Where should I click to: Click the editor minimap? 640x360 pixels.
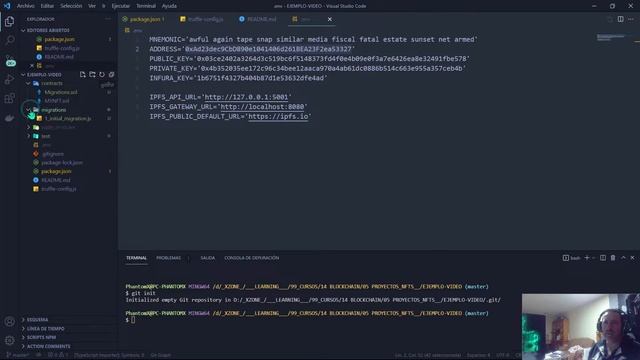coord(612,38)
